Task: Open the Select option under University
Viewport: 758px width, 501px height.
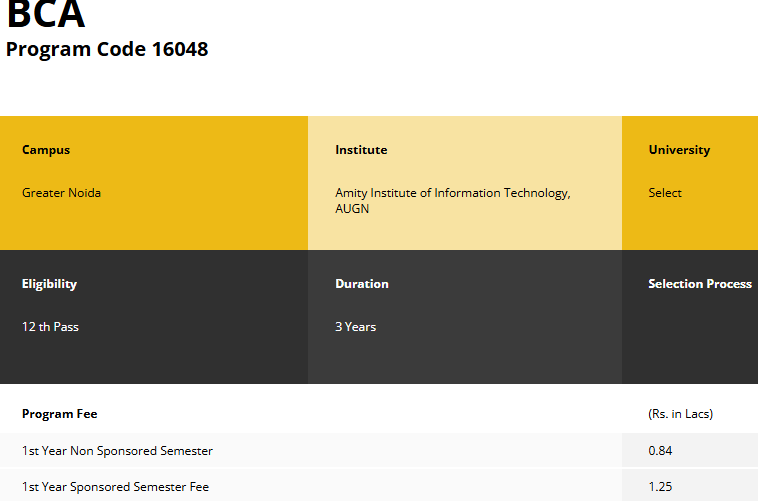Action: click(x=665, y=193)
